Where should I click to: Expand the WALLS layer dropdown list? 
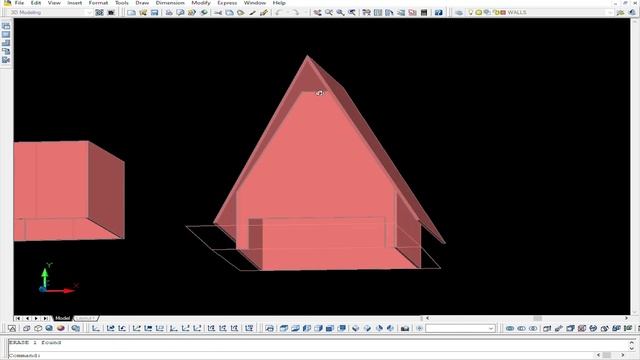(x=610, y=13)
